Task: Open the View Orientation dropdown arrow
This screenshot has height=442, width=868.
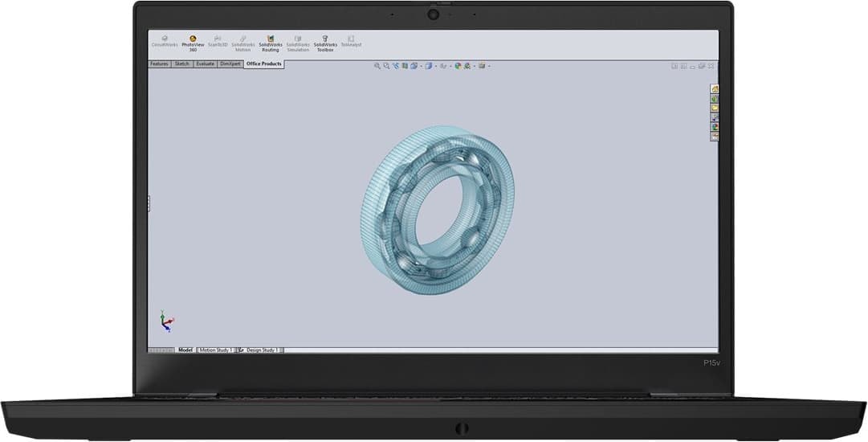Action: 422,66
